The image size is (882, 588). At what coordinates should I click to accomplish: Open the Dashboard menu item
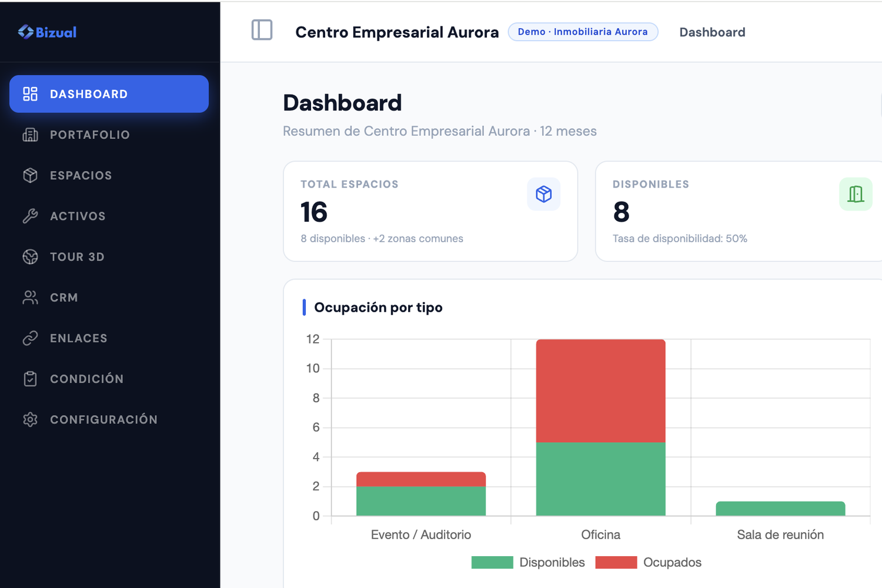(x=109, y=94)
